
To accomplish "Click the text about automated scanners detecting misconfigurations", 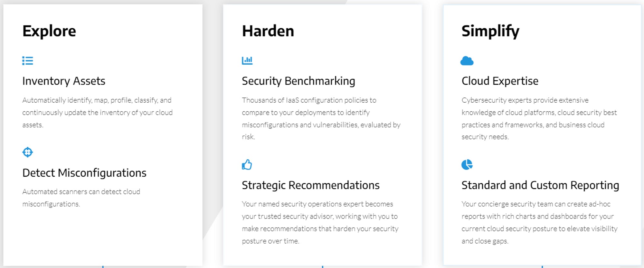I will [x=81, y=198].
